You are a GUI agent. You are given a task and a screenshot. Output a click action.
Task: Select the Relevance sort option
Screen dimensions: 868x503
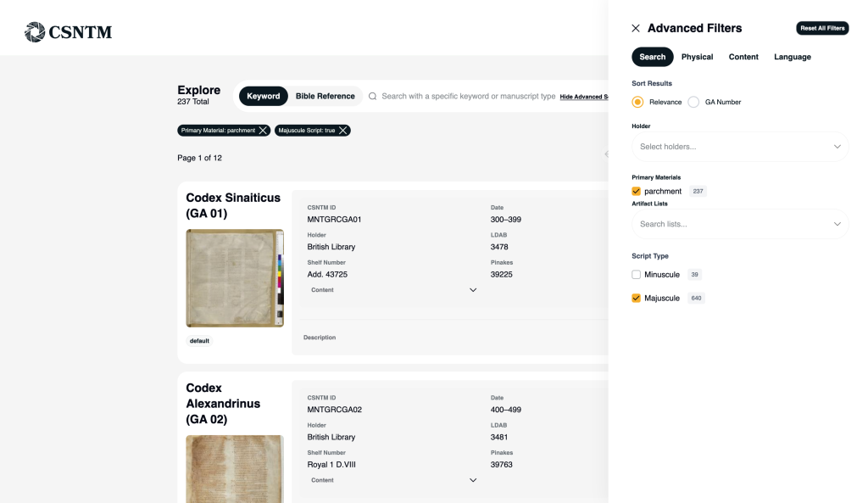pos(637,102)
